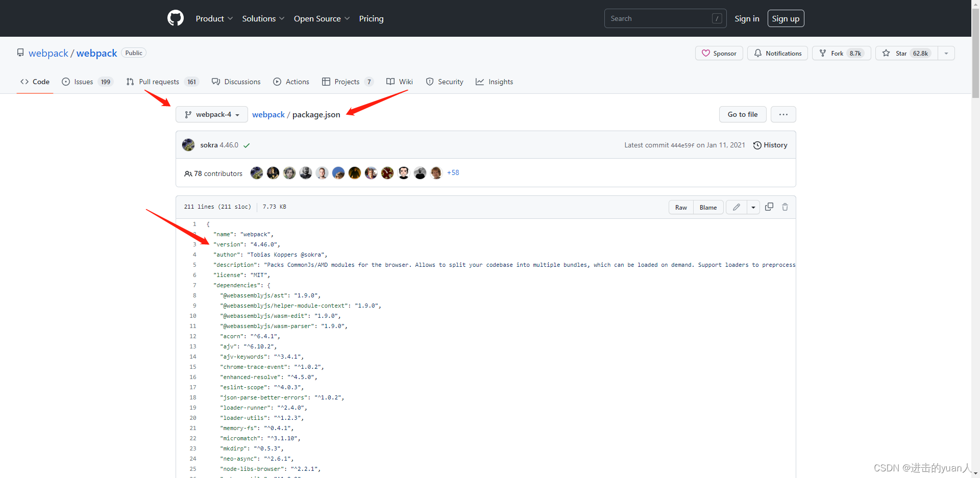Open the Issues tab

click(87, 82)
